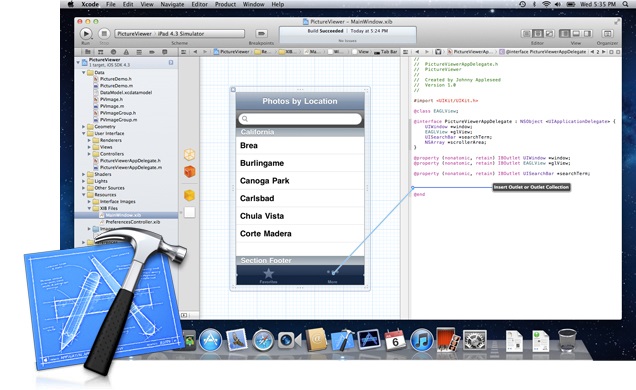This screenshot has height=390, width=636.
Task: Select the Brea table row
Action: [300, 146]
